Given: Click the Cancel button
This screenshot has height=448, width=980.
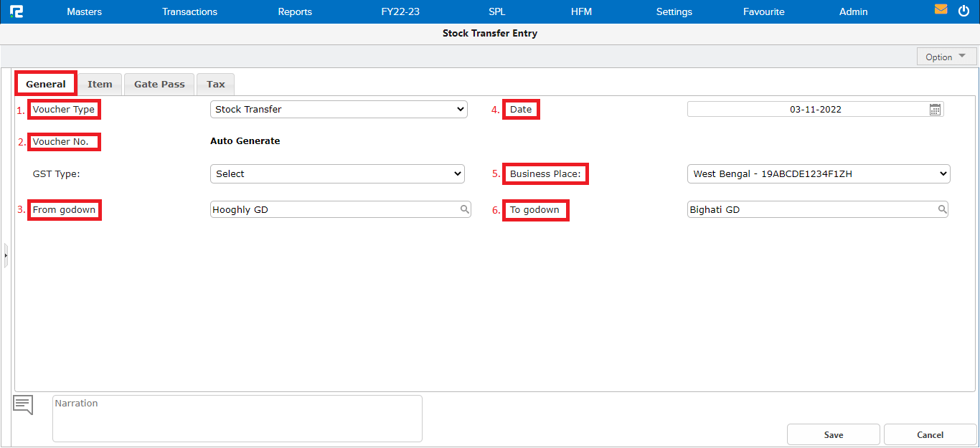Looking at the screenshot, I should (x=930, y=435).
